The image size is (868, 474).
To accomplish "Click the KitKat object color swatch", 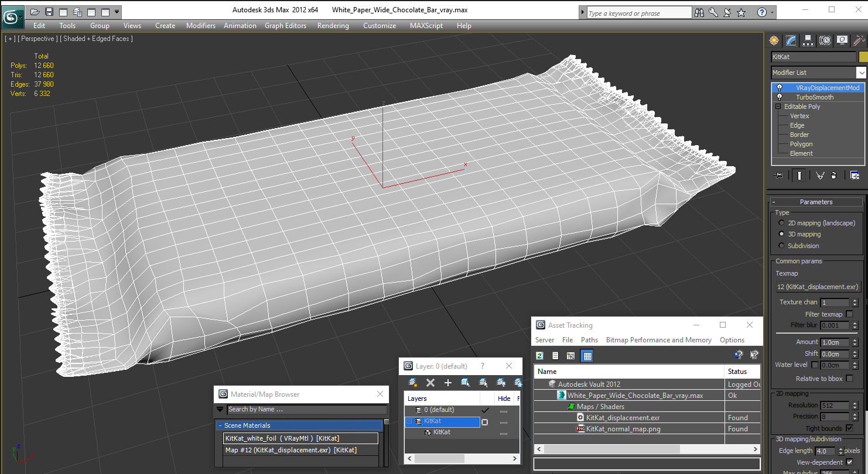I will point(863,57).
